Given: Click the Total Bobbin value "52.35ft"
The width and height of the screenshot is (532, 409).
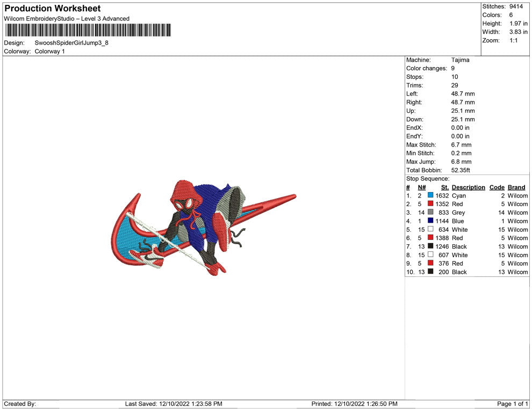Looking at the screenshot, I should 461,170.
